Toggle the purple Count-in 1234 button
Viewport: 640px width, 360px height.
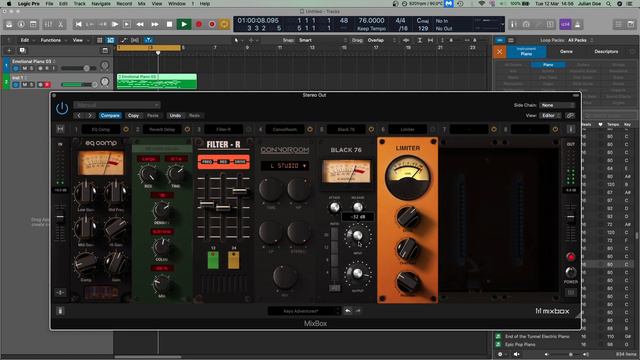(565, 24)
